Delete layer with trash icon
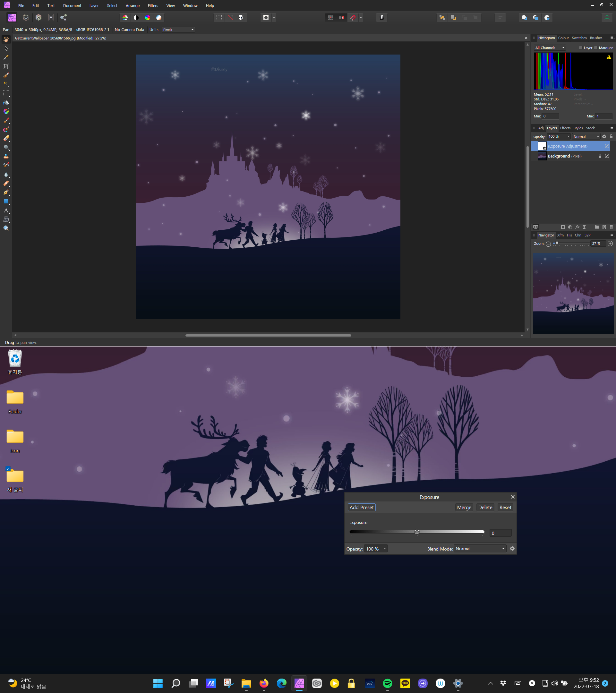The height and width of the screenshot is (693, 616). [611, 227]
